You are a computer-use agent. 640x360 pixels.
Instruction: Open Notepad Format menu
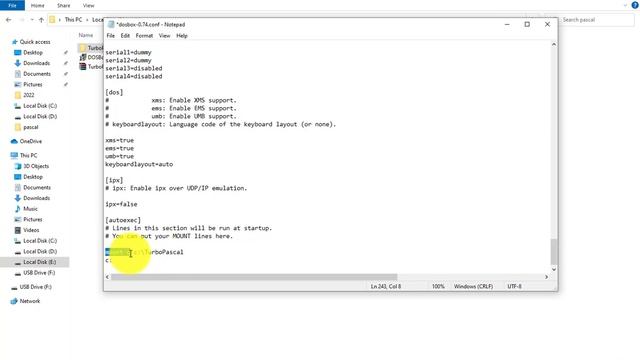144,36
